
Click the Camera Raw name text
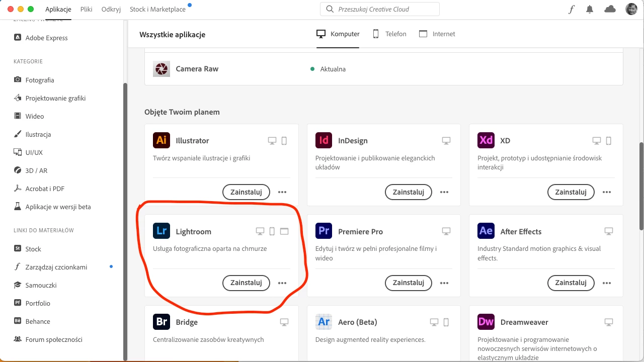[197, 69]
